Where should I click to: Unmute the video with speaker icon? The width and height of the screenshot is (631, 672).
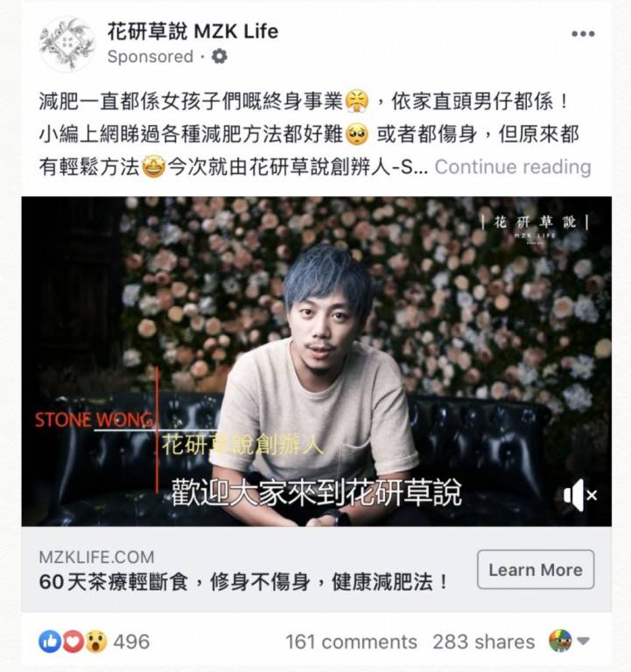[x=580, y=495]
